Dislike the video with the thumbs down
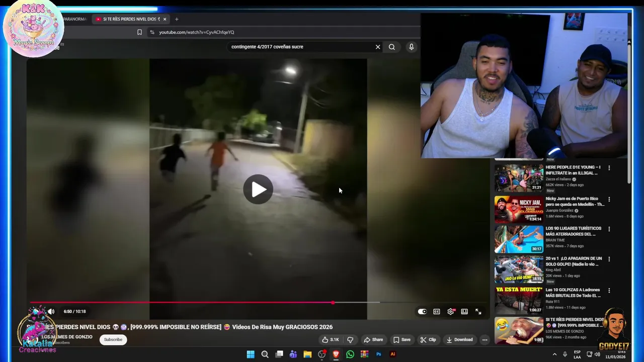Screen dimensions: 644x362 pyautogui.click(x=350, y=339)
